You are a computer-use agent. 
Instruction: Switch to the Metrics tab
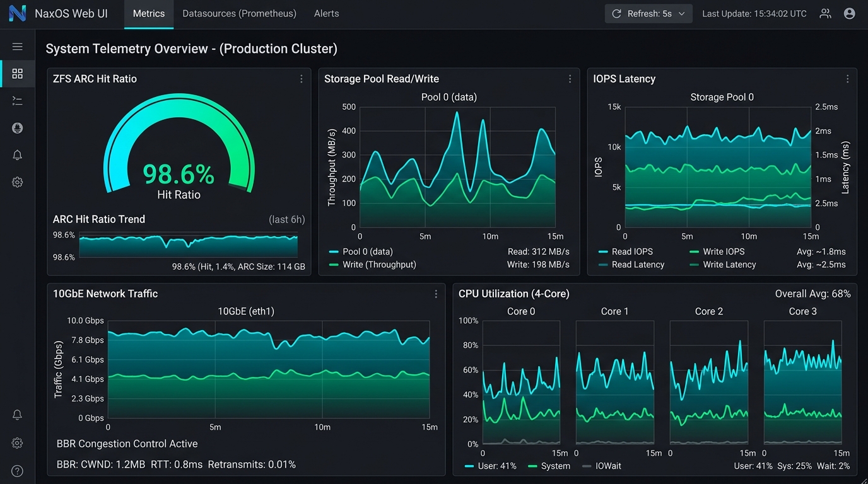click(x=149, y=13)
